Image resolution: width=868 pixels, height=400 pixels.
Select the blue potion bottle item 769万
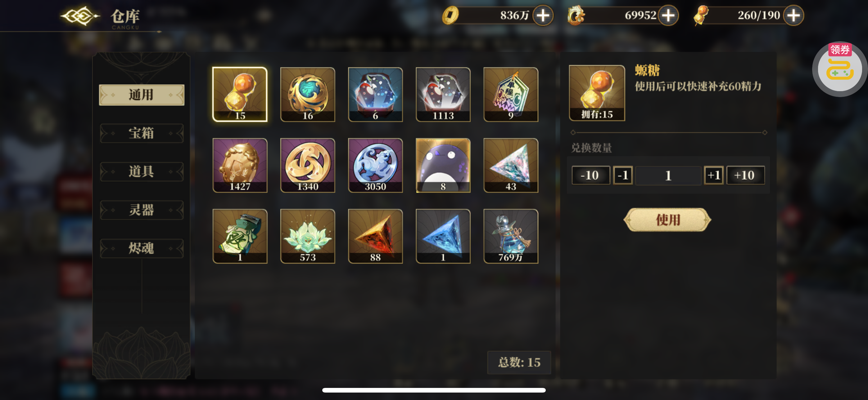pos(510,236)
